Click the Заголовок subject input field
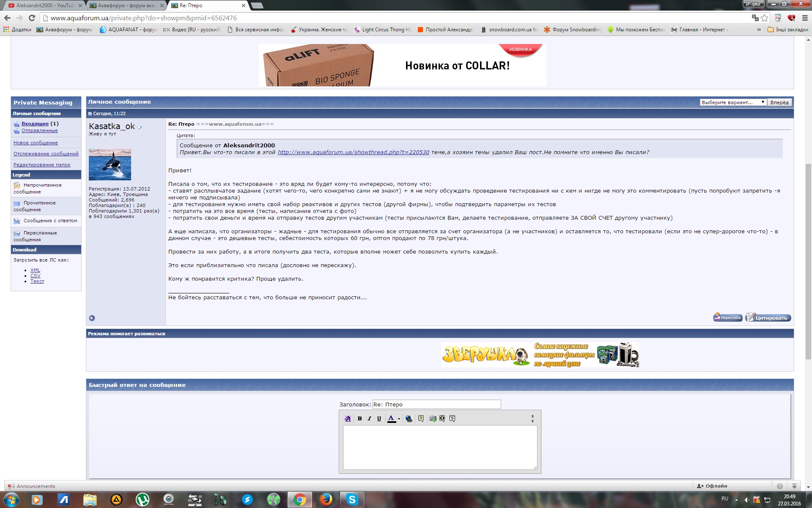 [x=436, y=404]
